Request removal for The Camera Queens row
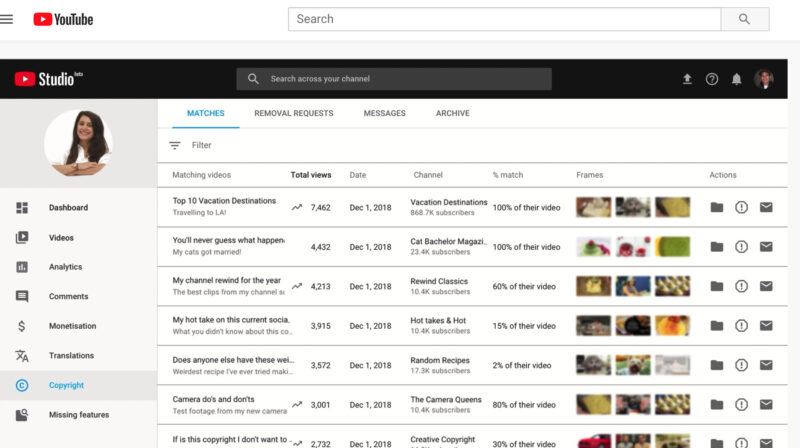800x448 pixels. [x=741, y=405]
